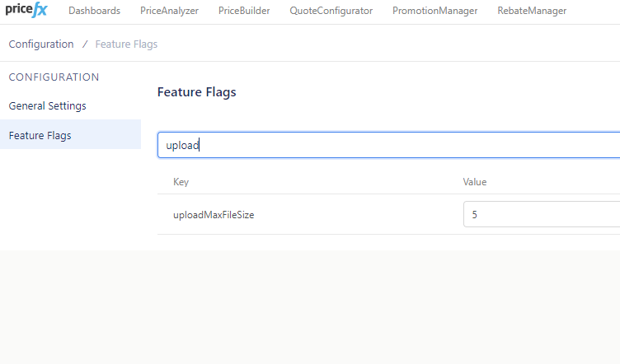The width and height of the screenshot is (620, 364).
Task: Click the CONFIGURATION sidebar section title
Action: 54,77
